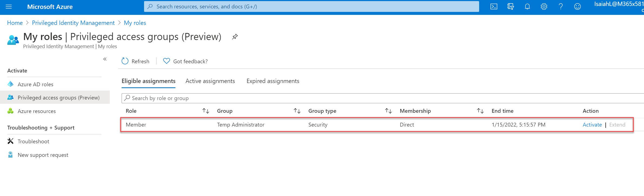Click the Refresh button
The image size is (644, 196).
[135, 61]
